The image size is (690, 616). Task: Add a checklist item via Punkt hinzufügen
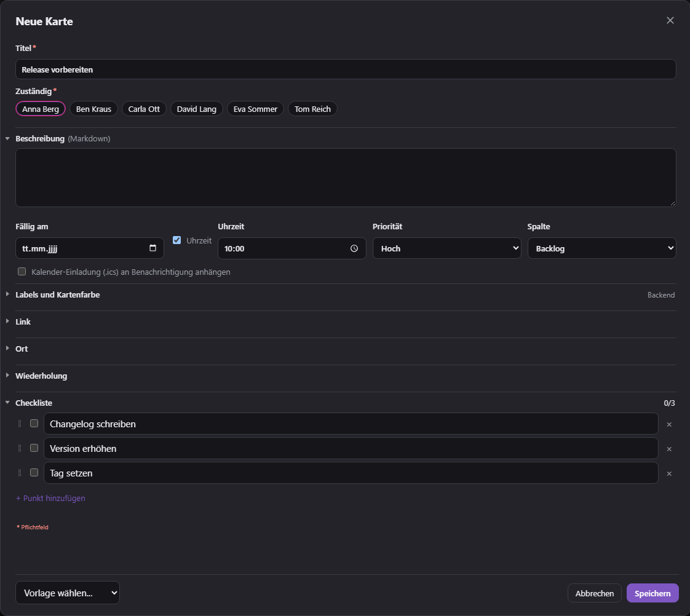click(50, 498)
